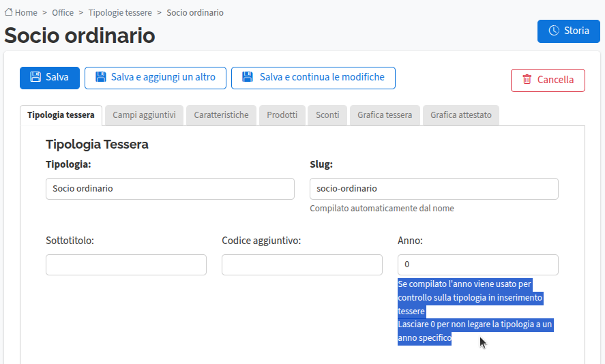Click the floppy disk icon on Salva
Viewport: 605px width, 364px height.
[35, 78]
